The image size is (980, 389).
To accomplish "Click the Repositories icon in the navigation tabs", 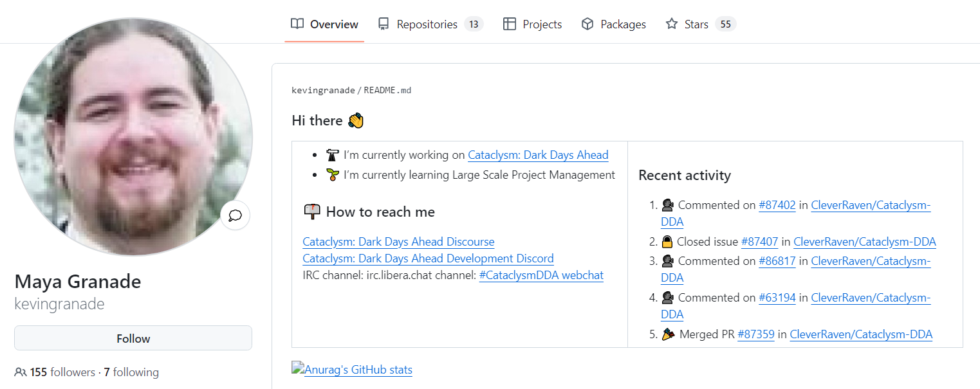I will [384, 24].
